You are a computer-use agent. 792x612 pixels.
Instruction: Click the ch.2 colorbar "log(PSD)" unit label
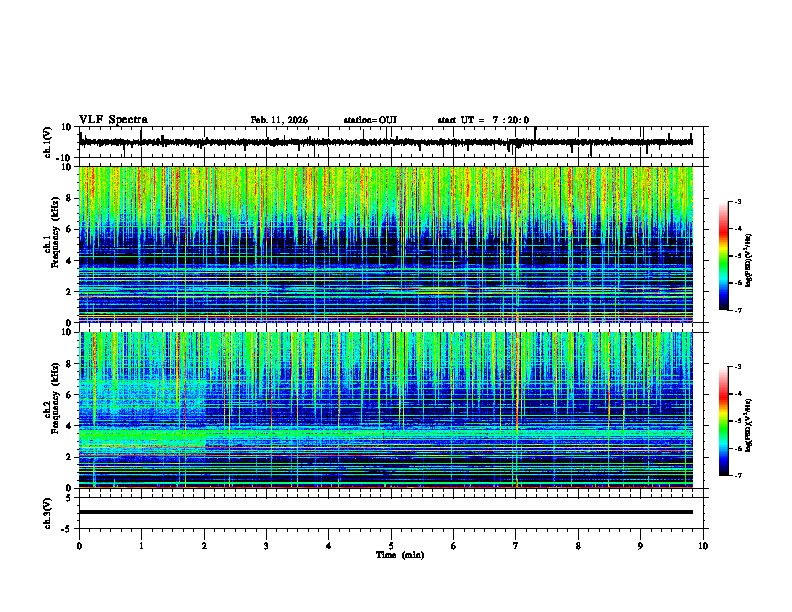pos(749,425)
